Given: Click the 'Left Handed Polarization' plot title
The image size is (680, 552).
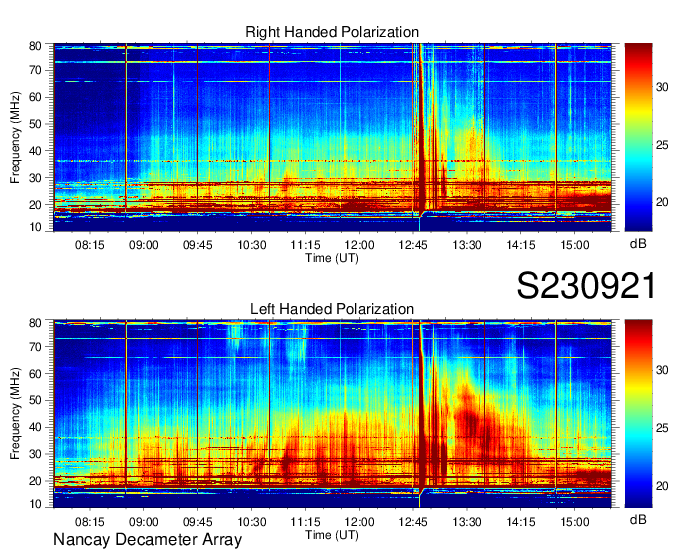Looking at the screenshot, I should (332, 309).
